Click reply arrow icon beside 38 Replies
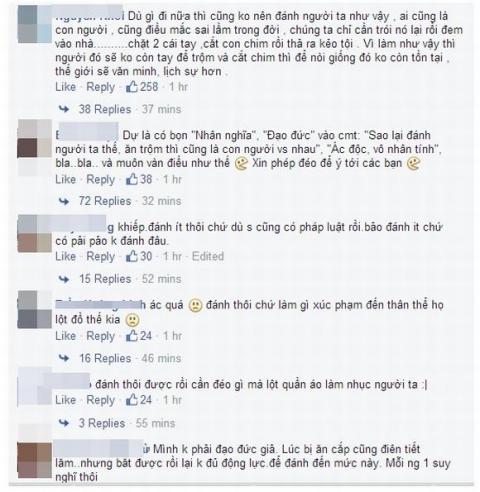The image size is (480, 492). (64, 109)
